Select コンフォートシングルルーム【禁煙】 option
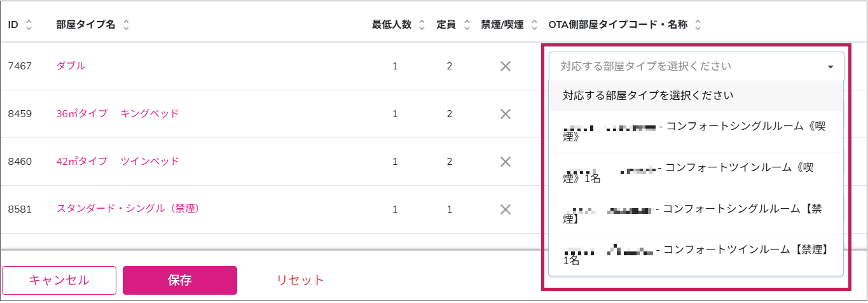This screenshot has width=868, height=303. [696, 214]
